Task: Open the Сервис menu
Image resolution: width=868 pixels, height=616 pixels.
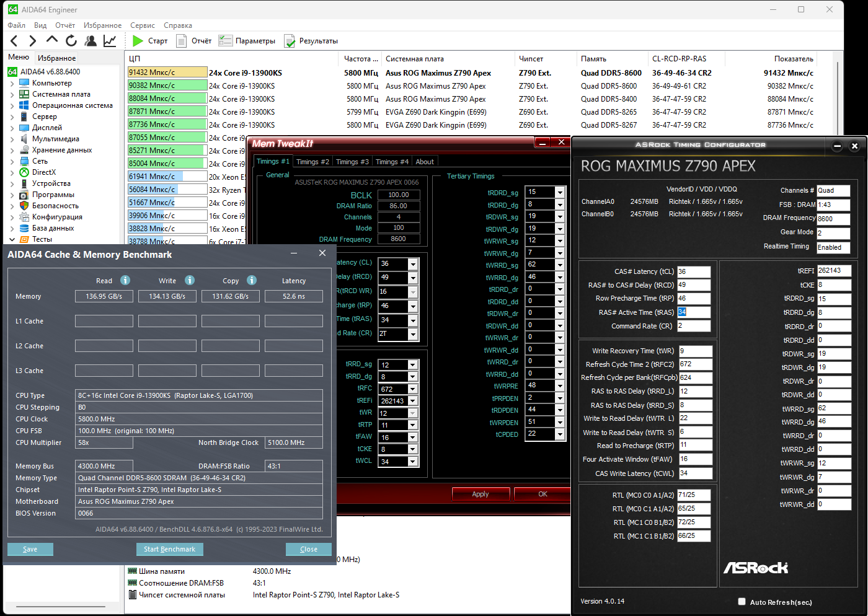Action: 143,25
